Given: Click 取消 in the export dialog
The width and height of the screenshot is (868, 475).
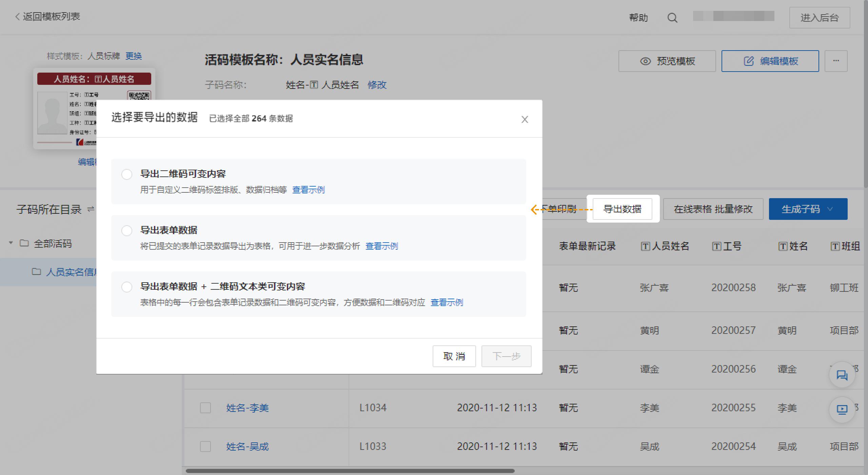Looking at the screenshot, I should [x=454, y=356].
